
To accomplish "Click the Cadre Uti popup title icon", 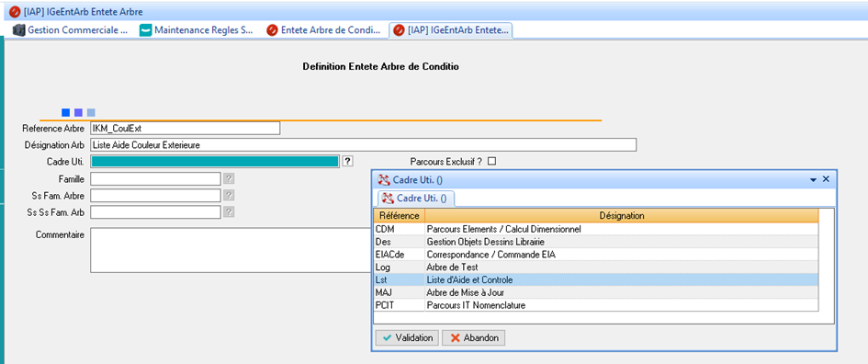I will (383, 179).
